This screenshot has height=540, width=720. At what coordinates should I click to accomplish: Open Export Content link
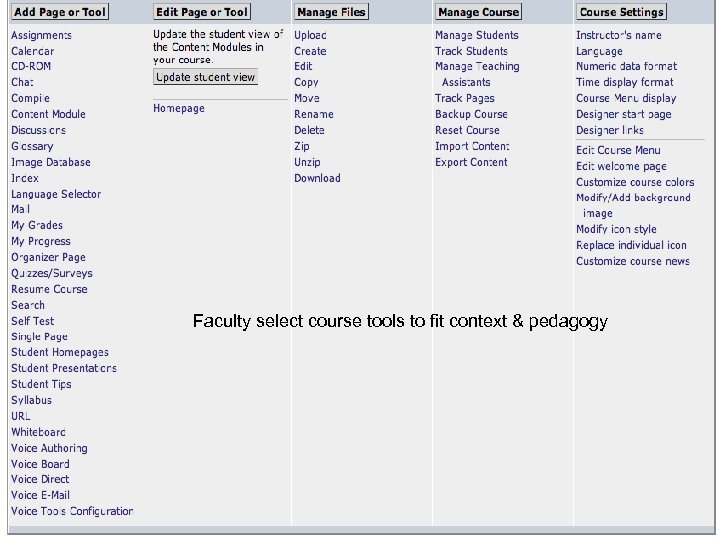[471, 162]
